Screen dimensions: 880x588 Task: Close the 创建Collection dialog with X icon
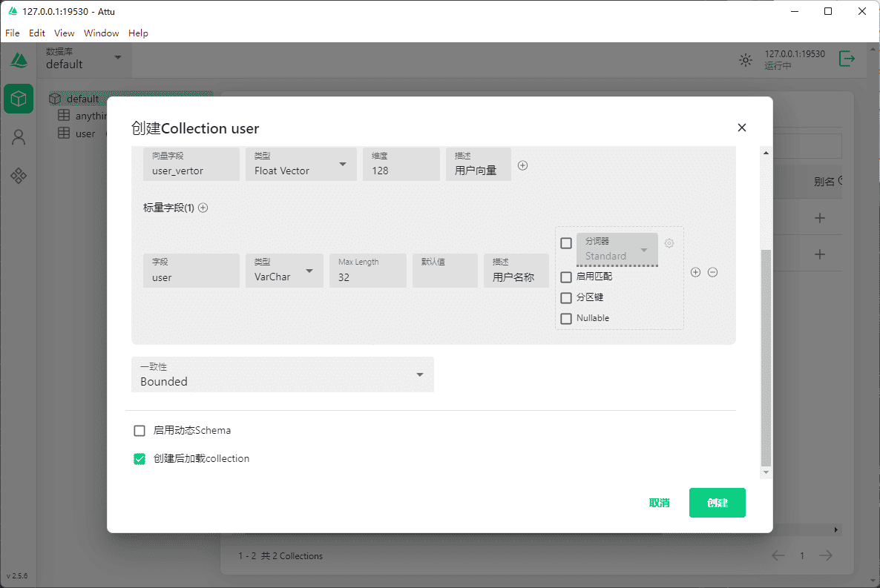pos(741,128)
